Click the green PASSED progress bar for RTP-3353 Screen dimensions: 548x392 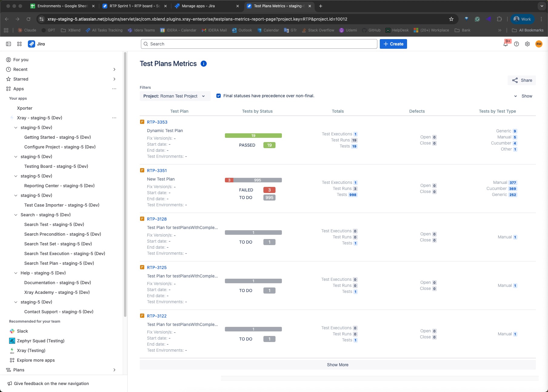(x=253, y=136)
